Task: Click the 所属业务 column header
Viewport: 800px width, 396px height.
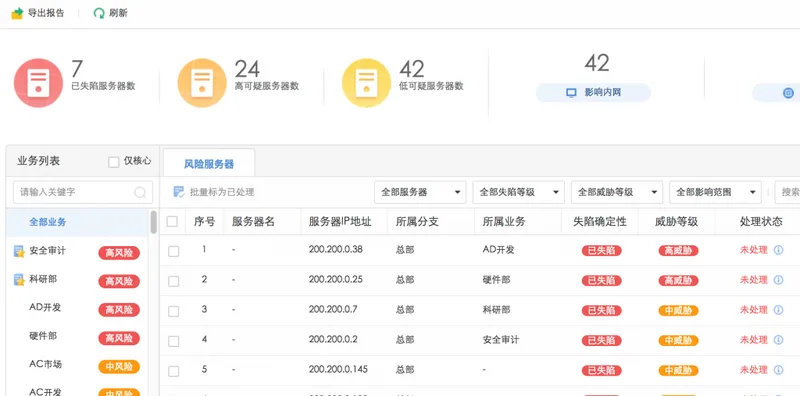Action: pos(504,221)
